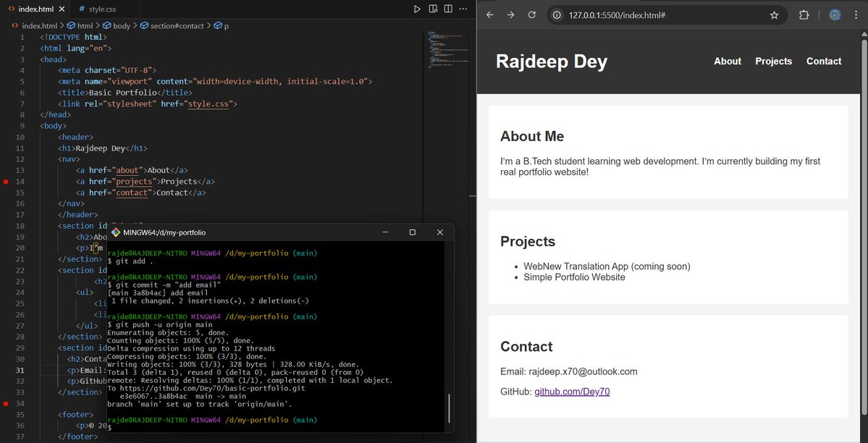Toggle the breakpoint on line 34

(x=6, y=404)
